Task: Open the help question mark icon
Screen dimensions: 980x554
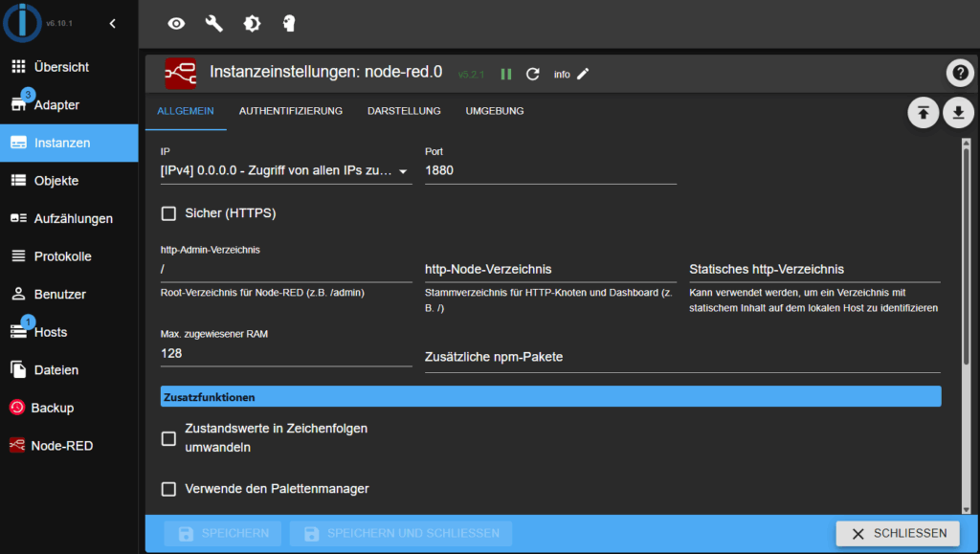Action: (959, 73)
